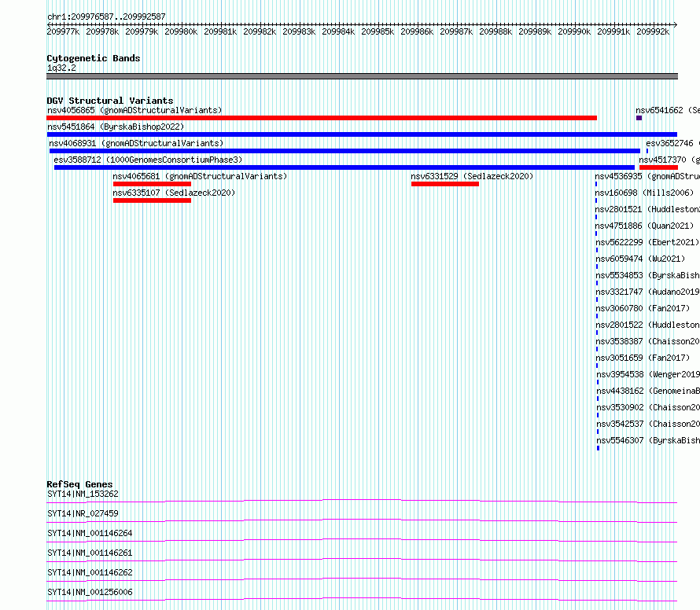Select the nsv4065681 gnomAD variant label

200,176
